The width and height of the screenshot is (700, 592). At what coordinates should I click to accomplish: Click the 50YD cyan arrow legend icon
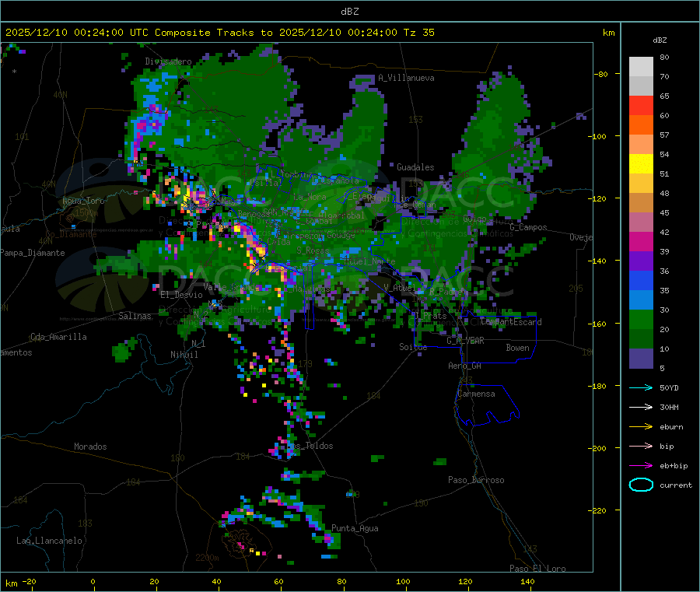tap(641, 387)
